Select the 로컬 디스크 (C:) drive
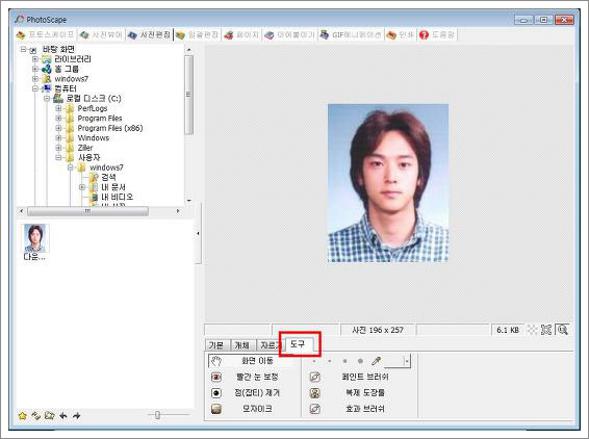The image size is (589, 439). click(94, 98)
